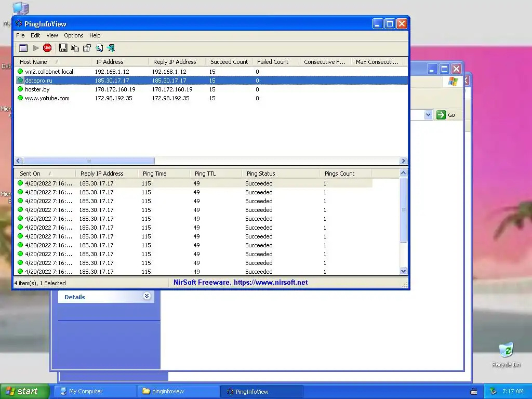Click the 7:17 AM clock
This screenshot has height=399, width=532.
coord(513,391)
